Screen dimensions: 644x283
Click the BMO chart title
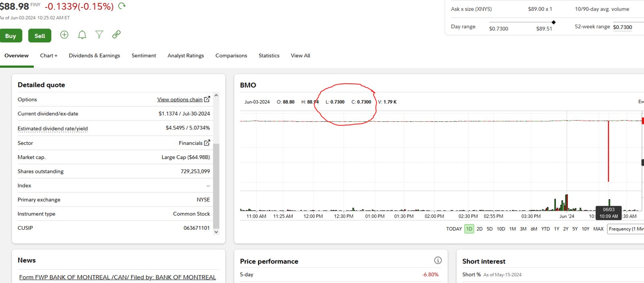pyautogui.click(x=248, y=85)
